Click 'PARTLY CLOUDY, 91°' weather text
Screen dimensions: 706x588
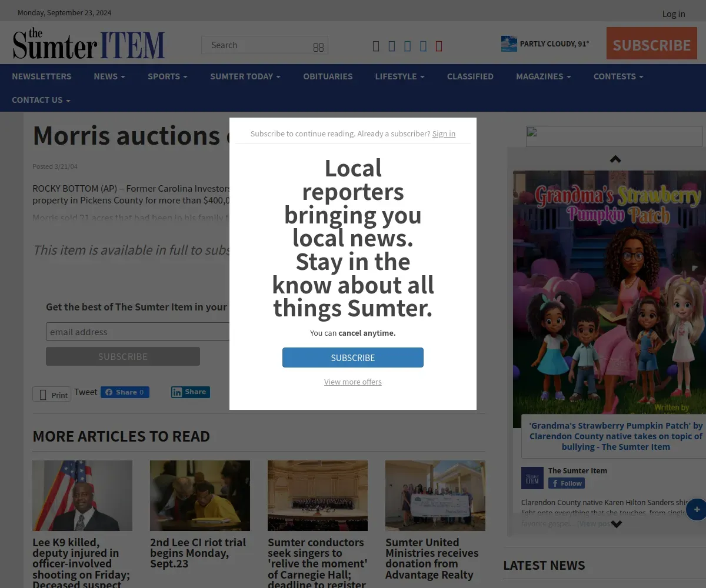tap(554, 44)
